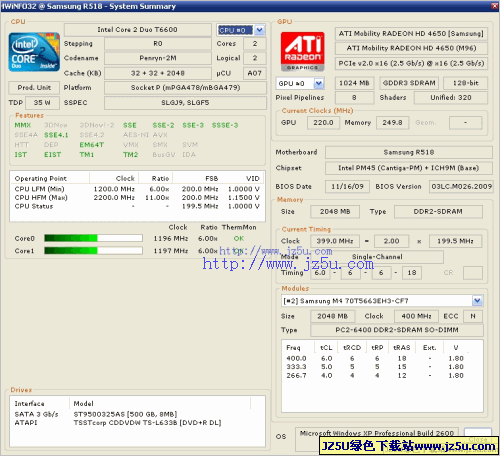
Task: Click the ATI Mobility RADEON HD 4650 [Samsung] field
Action: [411, 34]
